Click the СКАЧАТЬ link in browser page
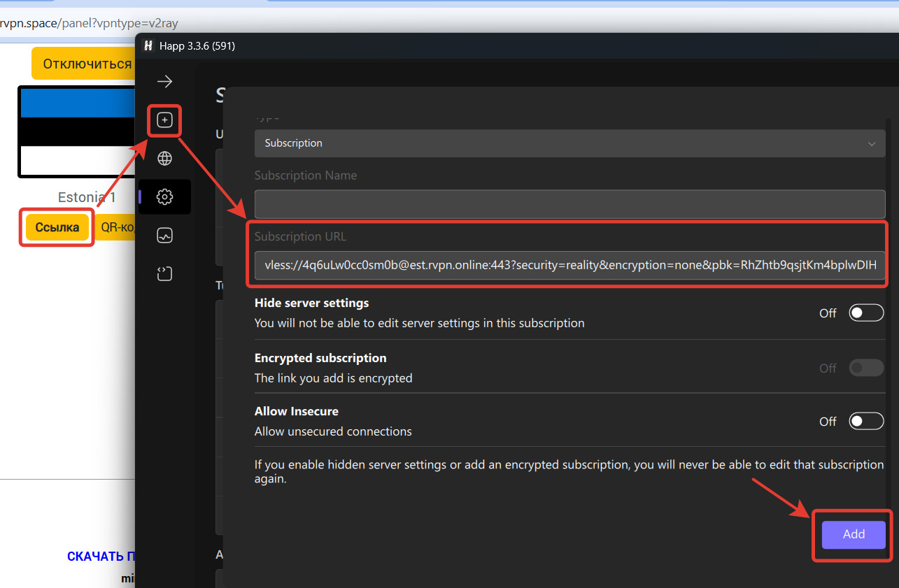Screen dimensions: 899x588 click(101, 557)
